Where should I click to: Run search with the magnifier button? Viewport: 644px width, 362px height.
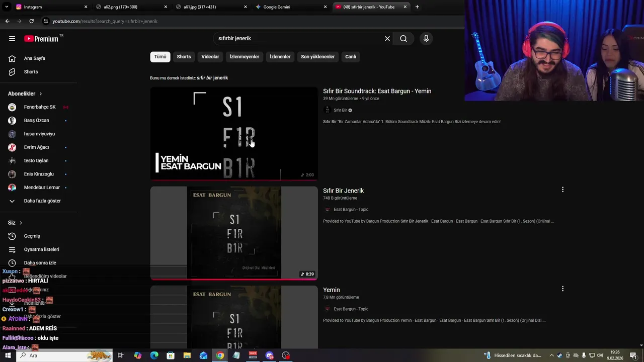[404, 39]
